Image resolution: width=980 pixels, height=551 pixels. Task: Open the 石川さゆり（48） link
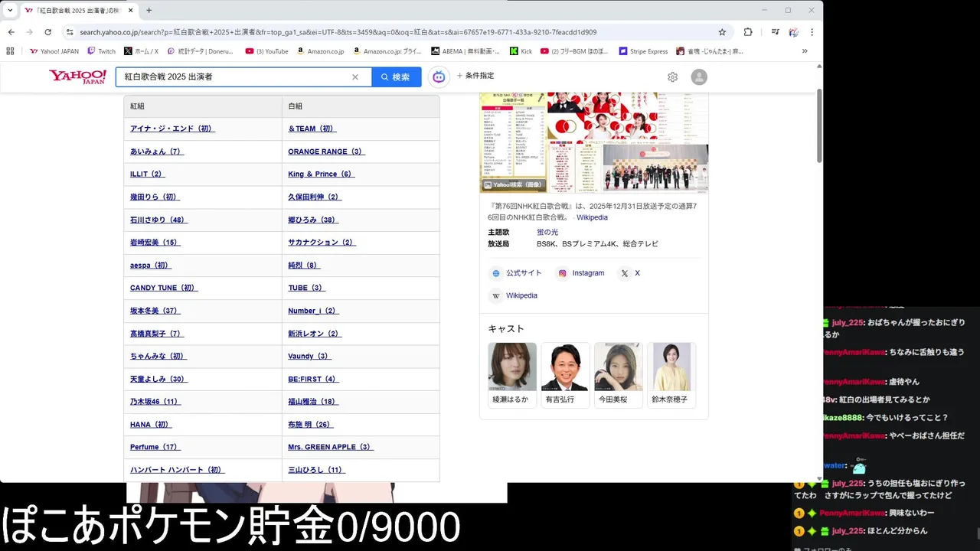coord(158,220)
